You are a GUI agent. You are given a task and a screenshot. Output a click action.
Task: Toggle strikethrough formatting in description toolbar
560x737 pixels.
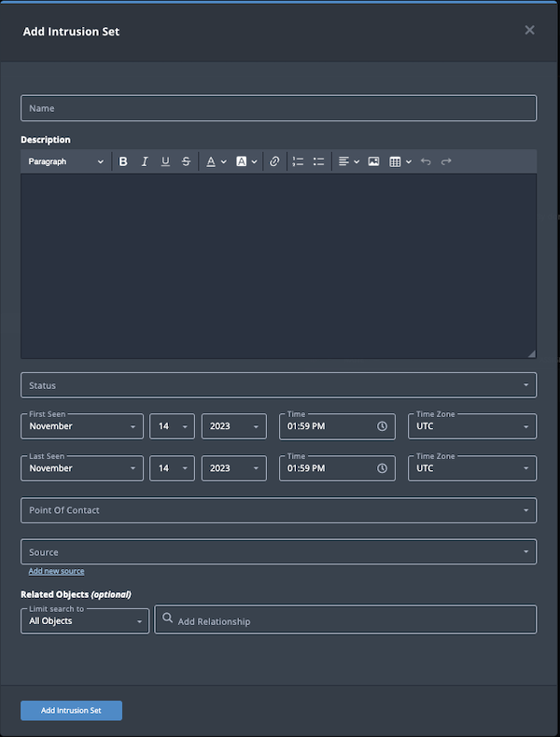pyautogui.click(x=186, y=161)
